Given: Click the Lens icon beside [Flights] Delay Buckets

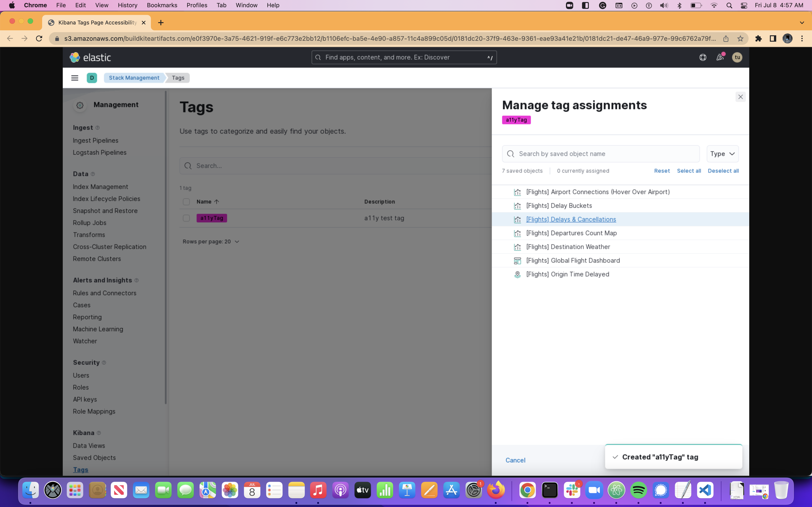Looking at the screenshot, I should pyautogui.click(x=517, y=206).
